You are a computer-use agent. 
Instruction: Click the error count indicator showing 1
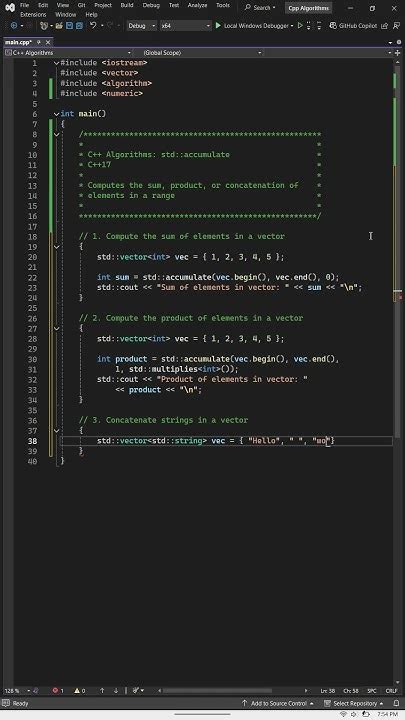click(58, 691)
